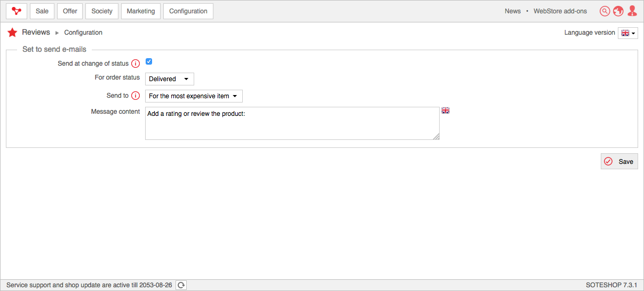
Task: Expand the For the most expensive item dropdown
Action: tap(194, 96)
